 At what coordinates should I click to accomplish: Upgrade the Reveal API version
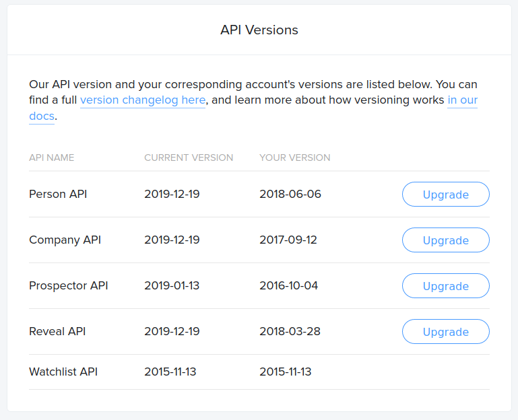[445, 332]
